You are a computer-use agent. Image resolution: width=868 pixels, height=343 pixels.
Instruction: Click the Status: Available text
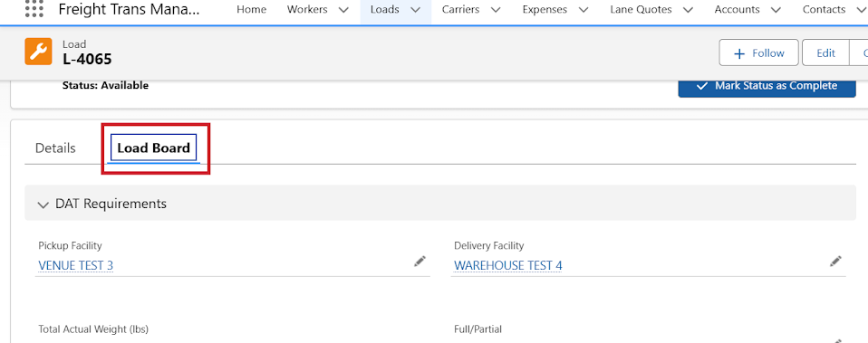[x=105, y=85]
